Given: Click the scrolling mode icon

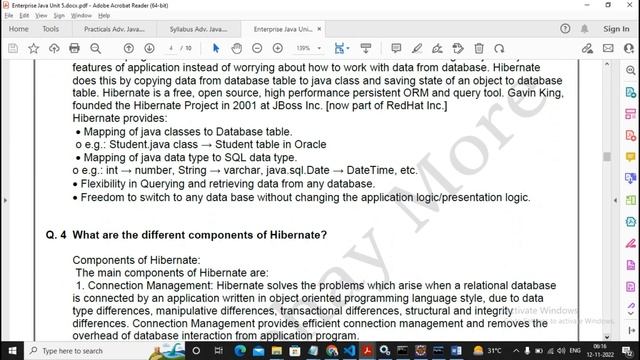Looking at the screenshot, I should tap(366, 48).
